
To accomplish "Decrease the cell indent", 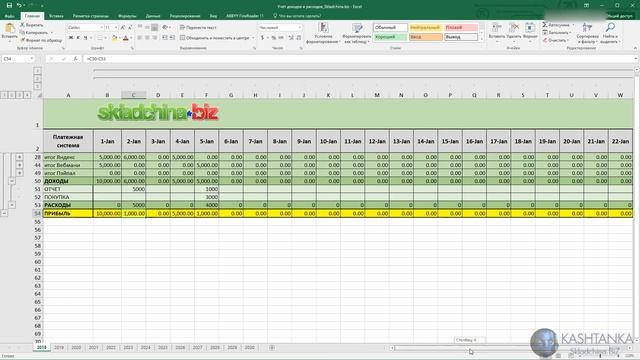I will click(x=165, y=38).
